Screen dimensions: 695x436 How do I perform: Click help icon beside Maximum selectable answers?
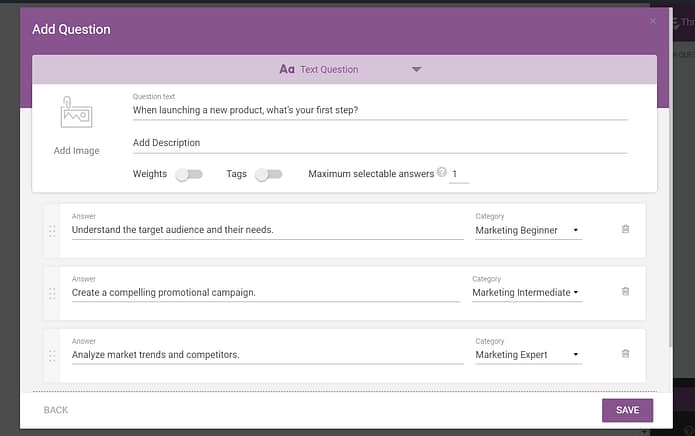pyautogui.click(x=441, y=172)
